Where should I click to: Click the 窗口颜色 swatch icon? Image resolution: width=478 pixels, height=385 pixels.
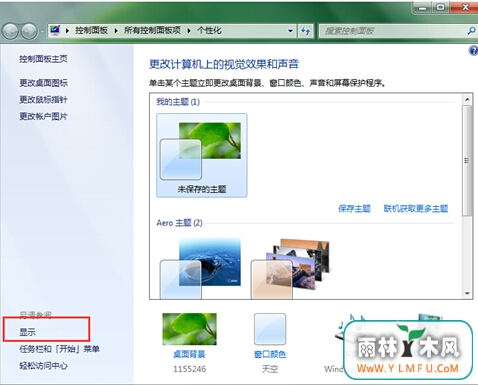[x=270, y=329]
